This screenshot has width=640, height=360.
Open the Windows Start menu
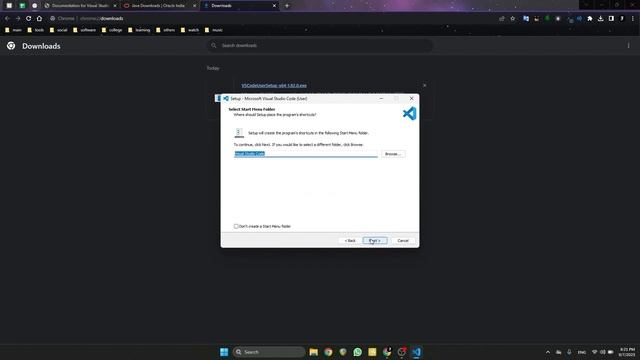coord(224,352)
